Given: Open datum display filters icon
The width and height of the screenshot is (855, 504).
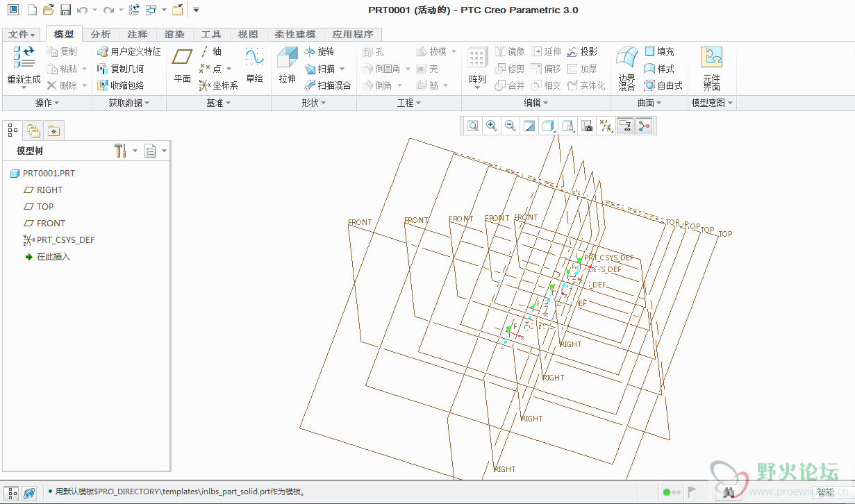Looking at the screenshot, I should [606, 126].
